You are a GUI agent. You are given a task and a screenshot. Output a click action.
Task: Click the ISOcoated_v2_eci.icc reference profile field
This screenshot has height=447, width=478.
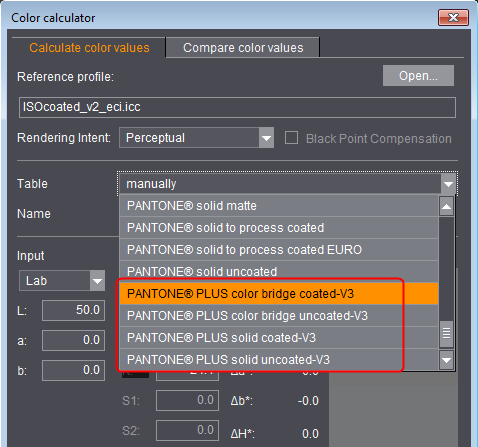237,107
